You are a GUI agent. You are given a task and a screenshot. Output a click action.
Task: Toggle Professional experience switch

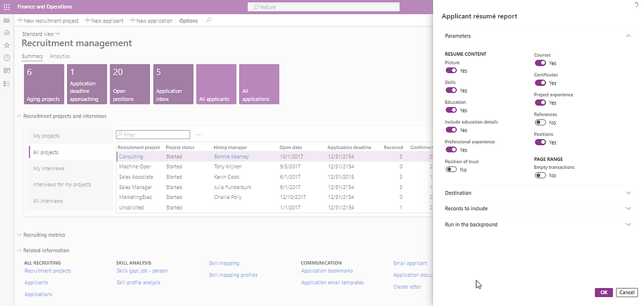[451, 150]
